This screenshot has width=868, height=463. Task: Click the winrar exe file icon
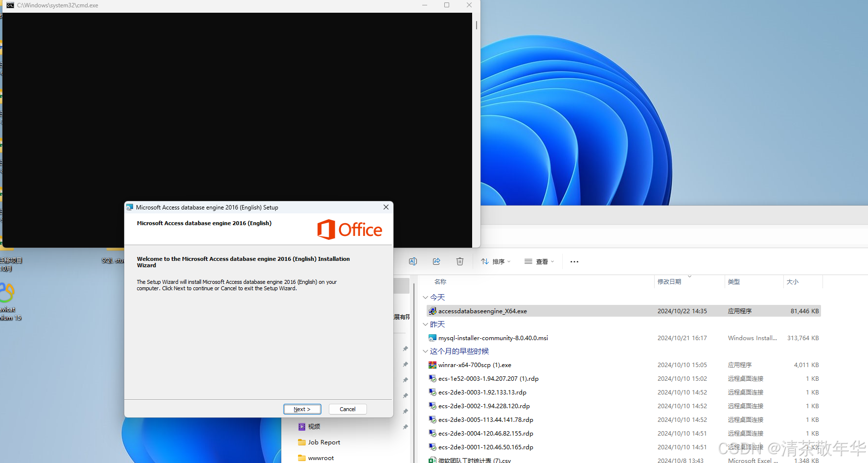[x=433, y=365]
